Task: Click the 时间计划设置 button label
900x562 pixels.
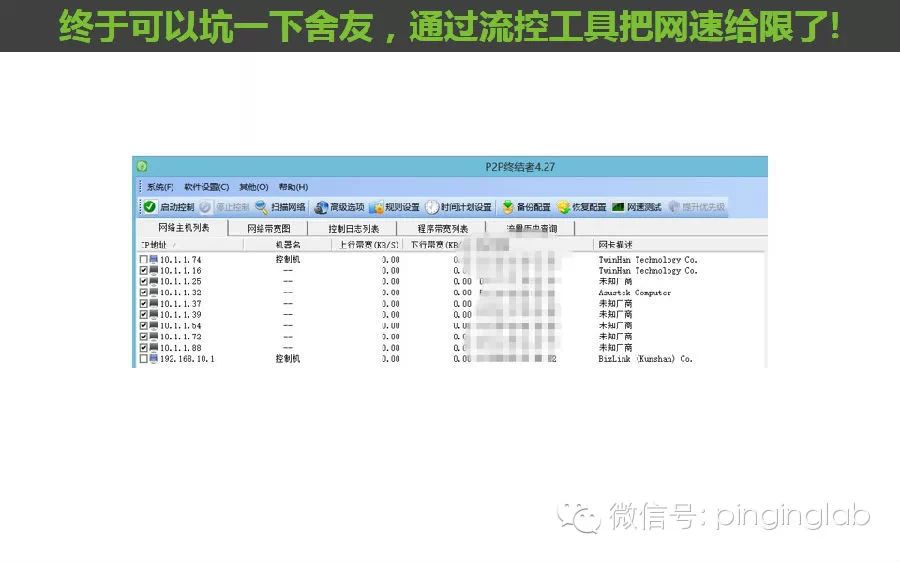Action: coord(466,207)
